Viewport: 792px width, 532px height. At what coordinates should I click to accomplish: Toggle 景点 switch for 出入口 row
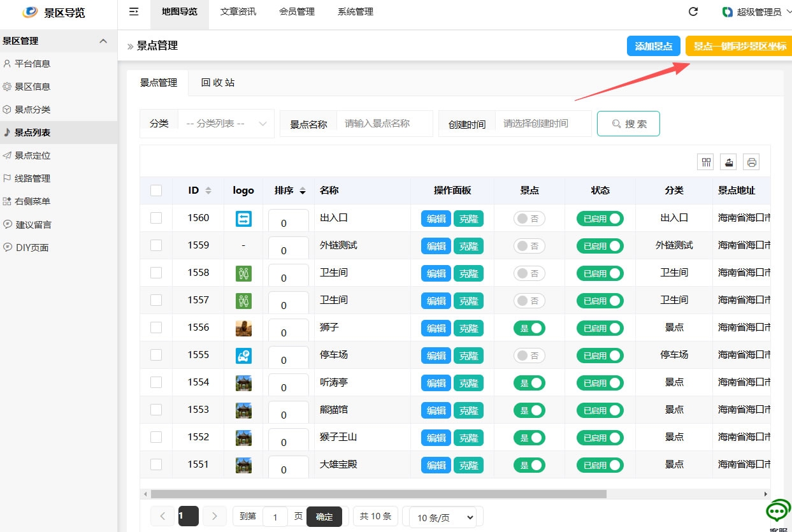click(529, 219)
